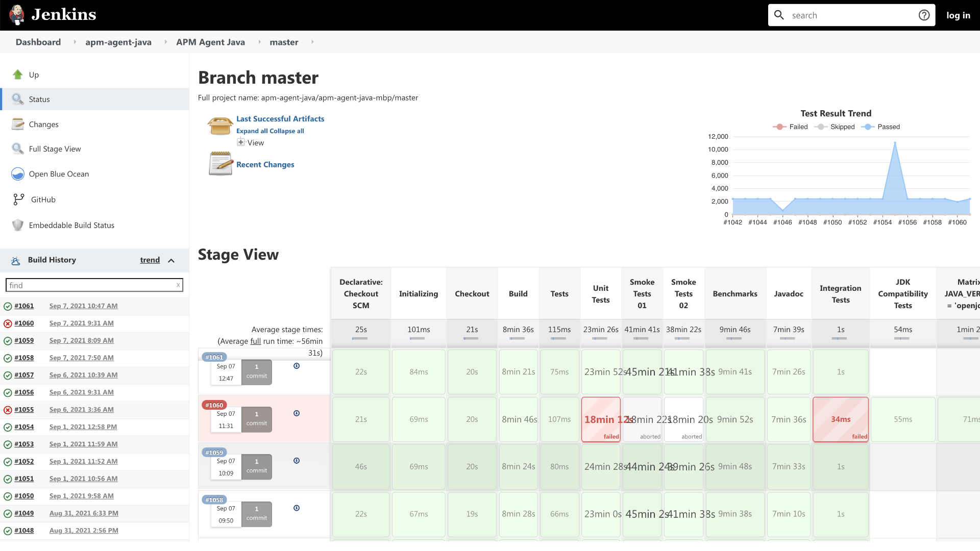Click the success status icon for build #1054

point(8,427)
